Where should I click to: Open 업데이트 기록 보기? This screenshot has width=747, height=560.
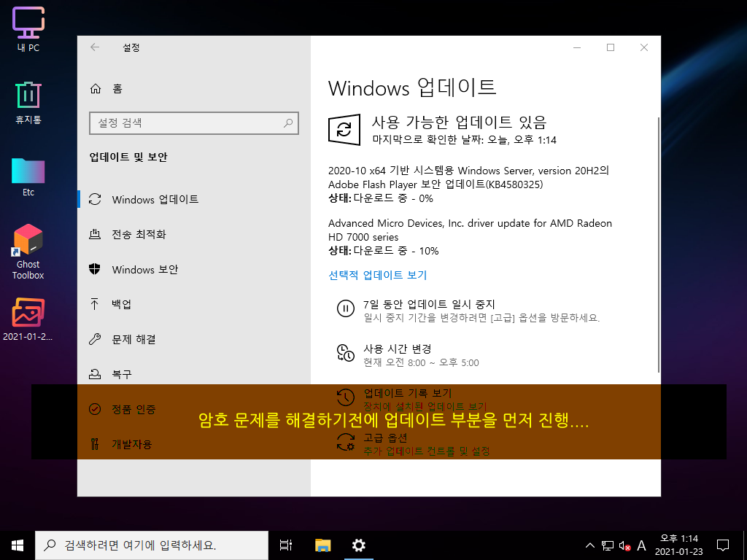(x=407, y=393)
